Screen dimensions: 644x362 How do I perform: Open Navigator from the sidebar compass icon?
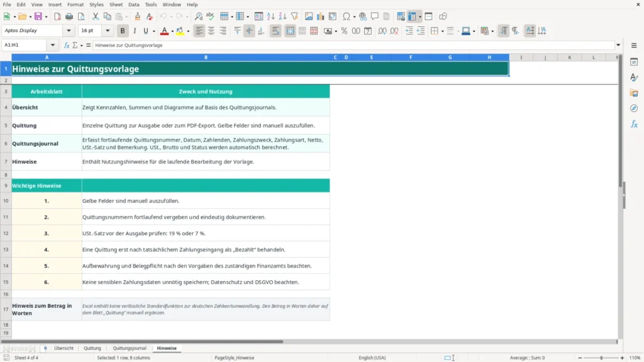click(x=634, y=108)
